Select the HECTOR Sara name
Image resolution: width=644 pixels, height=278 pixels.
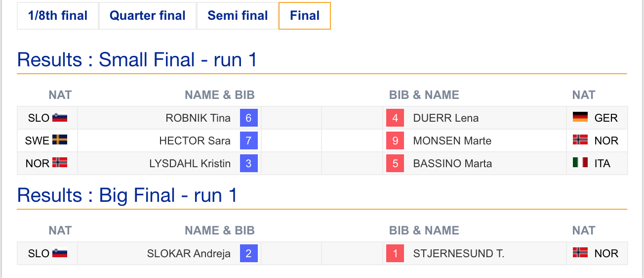(195, 140)
